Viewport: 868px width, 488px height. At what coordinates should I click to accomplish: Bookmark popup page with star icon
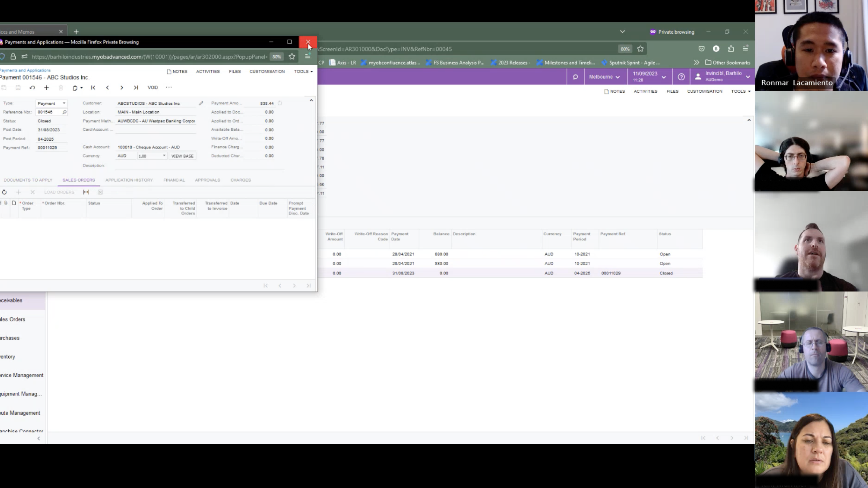point(292,56)
